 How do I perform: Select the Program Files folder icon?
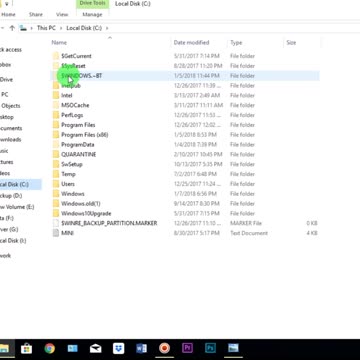pos(56,125)
